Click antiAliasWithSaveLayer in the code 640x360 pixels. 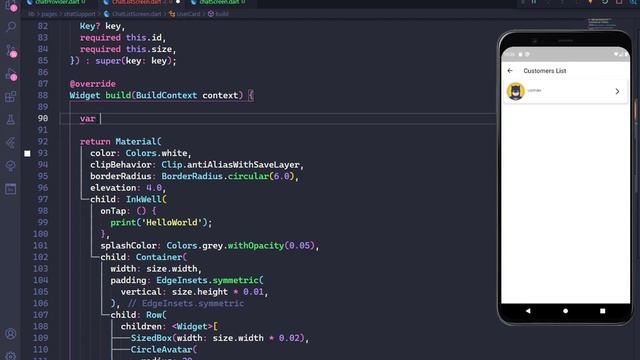coord(243,165)
